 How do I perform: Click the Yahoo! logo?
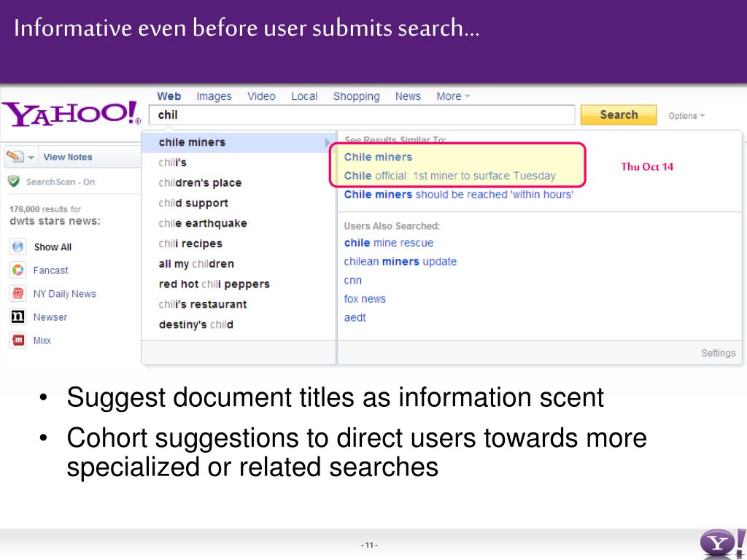click(71, 113)
